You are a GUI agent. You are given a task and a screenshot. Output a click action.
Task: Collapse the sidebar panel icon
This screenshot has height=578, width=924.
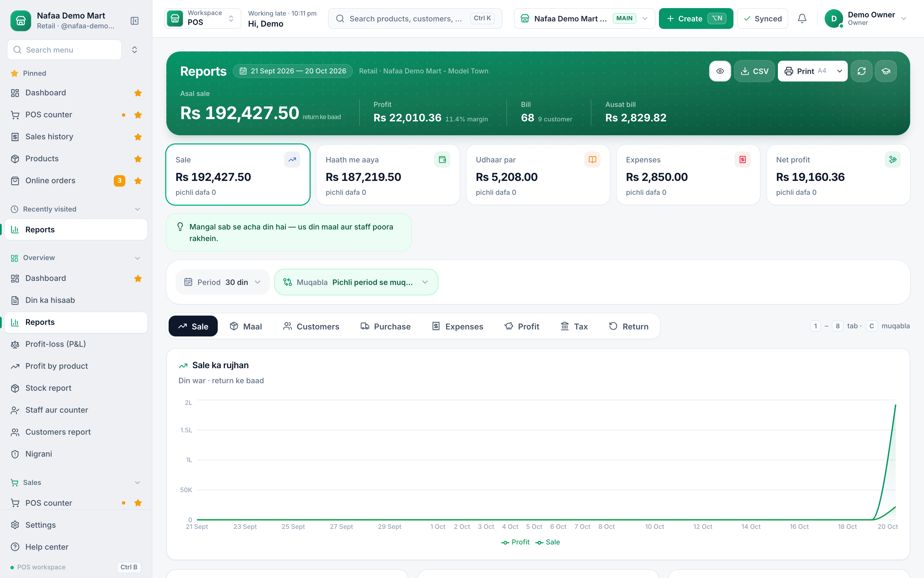(x=134, y=21)
